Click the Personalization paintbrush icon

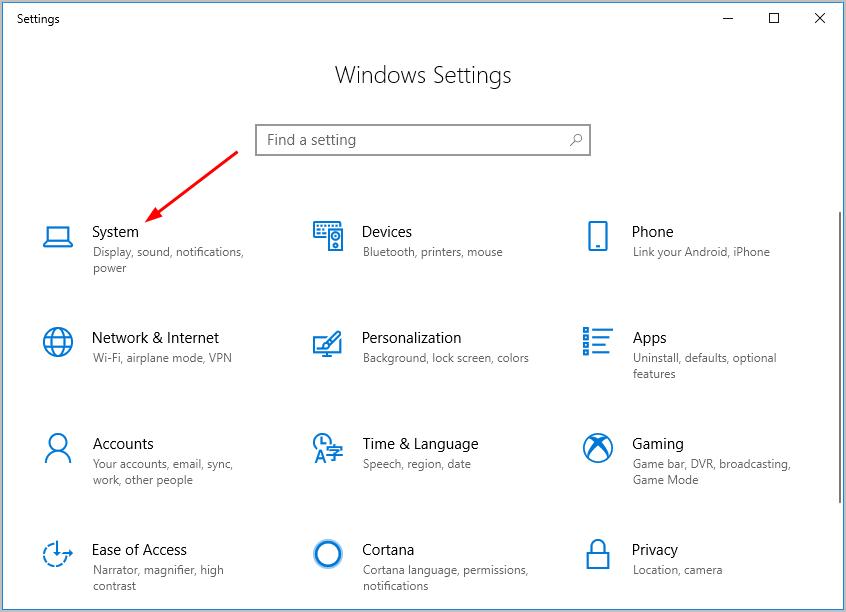tap(328, 343)
